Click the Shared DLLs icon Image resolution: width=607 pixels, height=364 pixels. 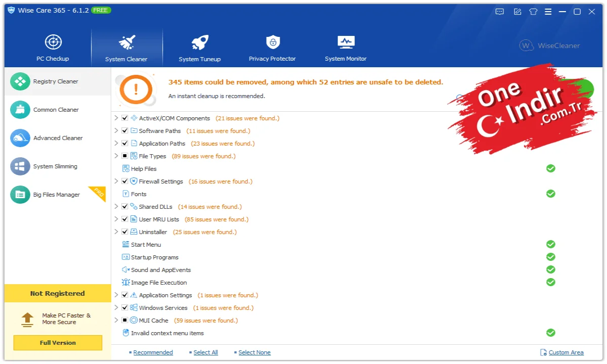[134, 207]
